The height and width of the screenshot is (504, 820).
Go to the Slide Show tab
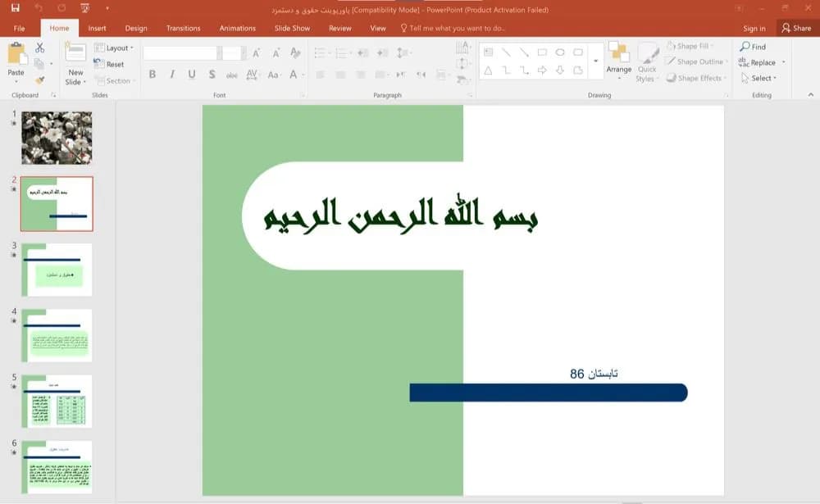[x=293, y=28]
